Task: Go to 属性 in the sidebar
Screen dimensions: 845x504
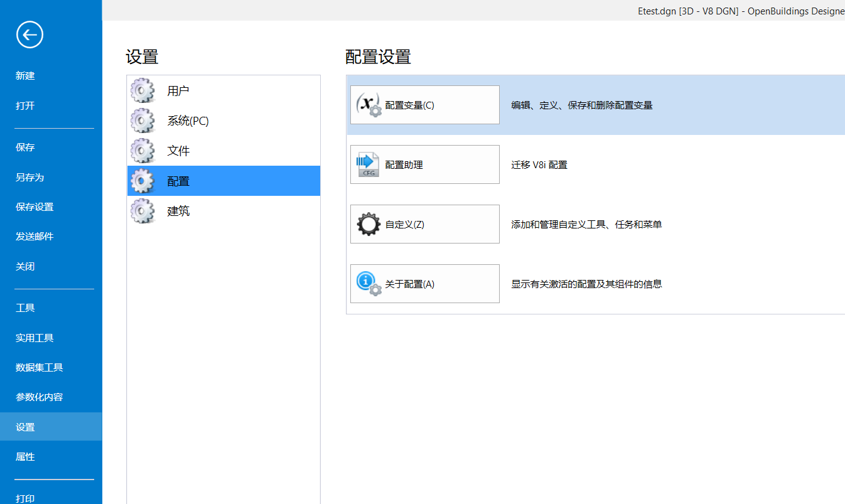Action: pos(25,457)
